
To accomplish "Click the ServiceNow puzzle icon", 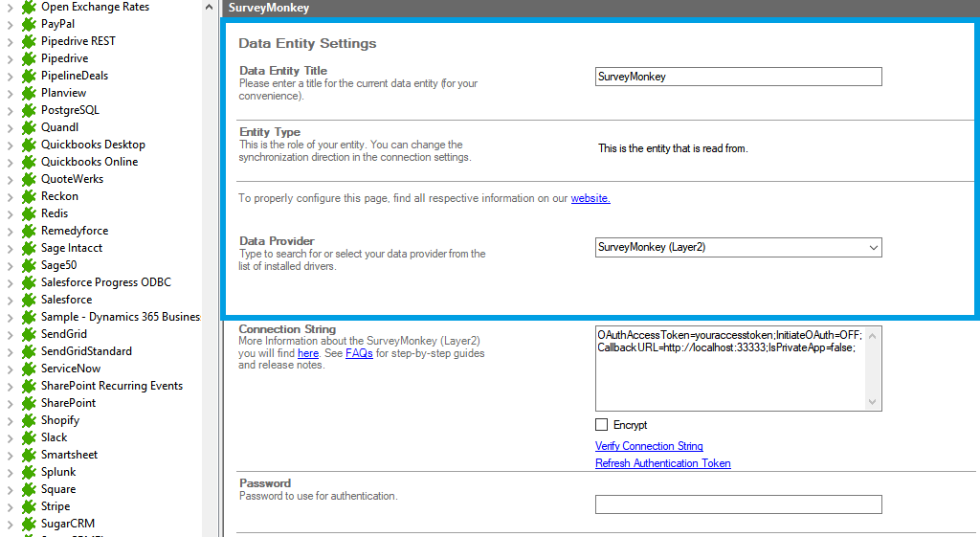I will (x=29, y=369).
